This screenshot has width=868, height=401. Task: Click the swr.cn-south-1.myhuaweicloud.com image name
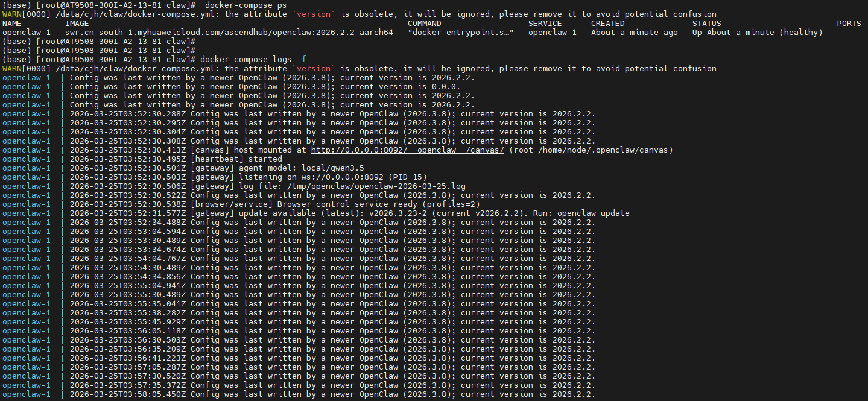tap(229, 33)
